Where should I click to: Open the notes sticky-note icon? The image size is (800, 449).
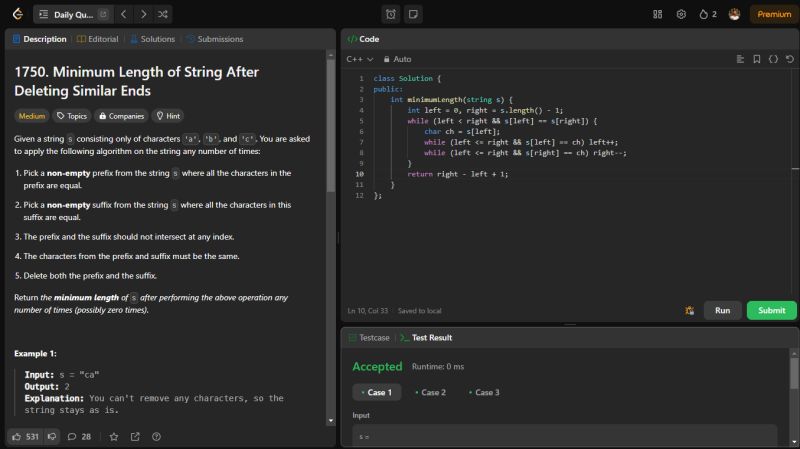coord(413,14)
